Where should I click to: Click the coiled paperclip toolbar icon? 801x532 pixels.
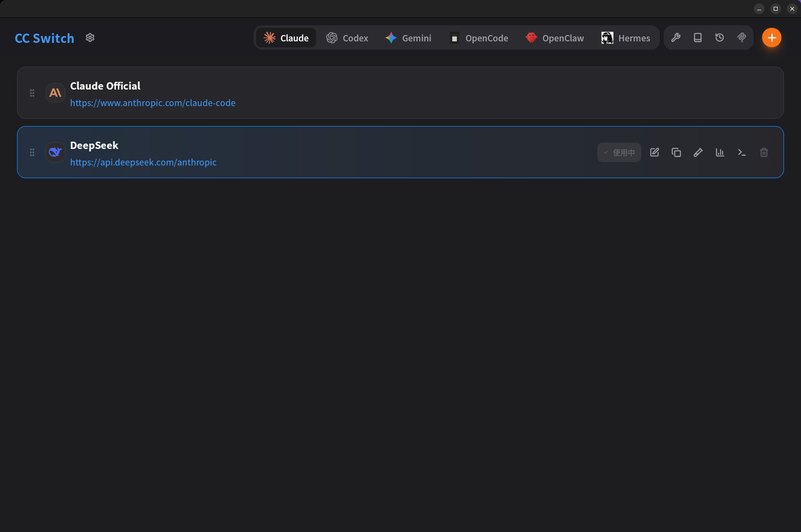click(742, 37)
